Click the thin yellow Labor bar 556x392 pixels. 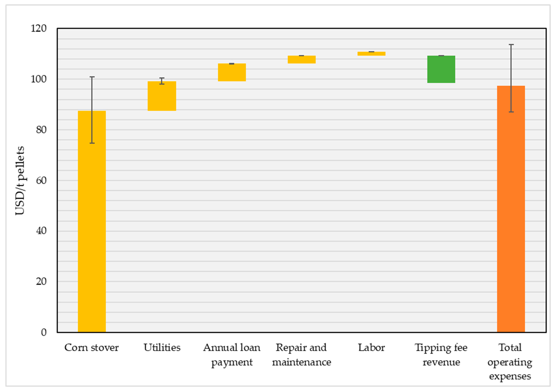point(371,54)
